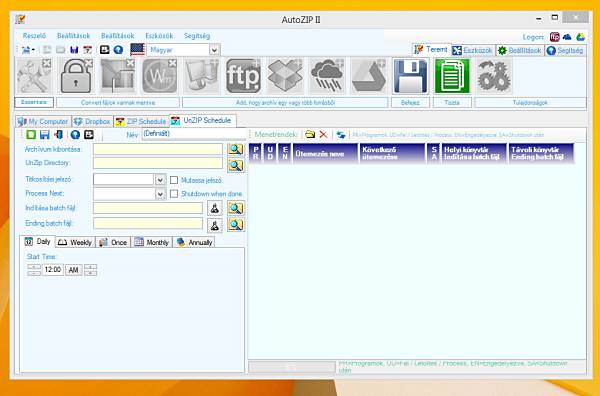Click the large W watermark-style ribbon icon
Viewport: 600px width, 396px height.
tap(160, 76)
